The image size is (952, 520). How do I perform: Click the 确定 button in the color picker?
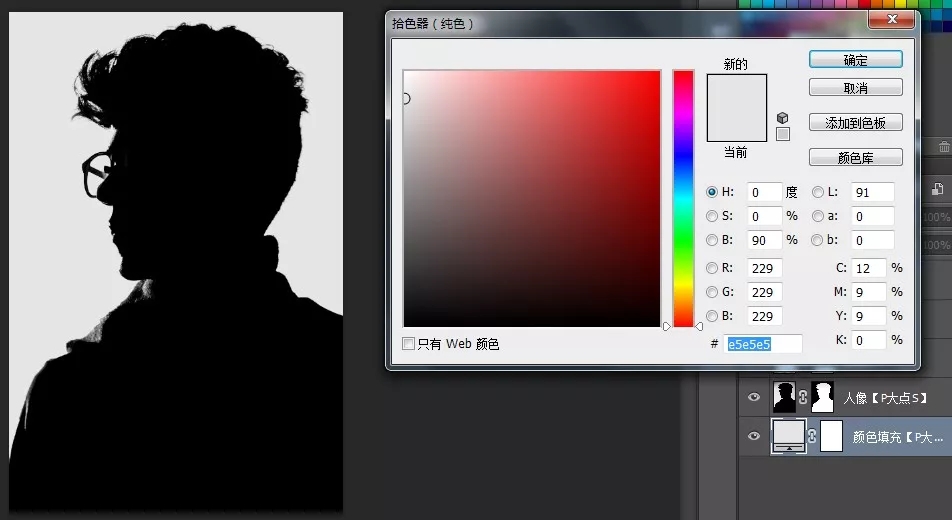855,60
